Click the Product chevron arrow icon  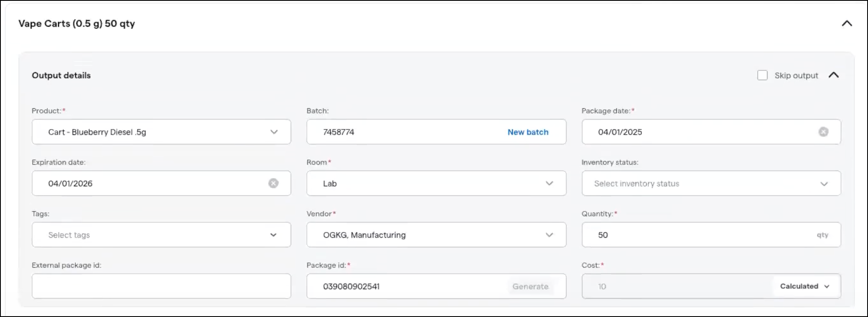274,132
